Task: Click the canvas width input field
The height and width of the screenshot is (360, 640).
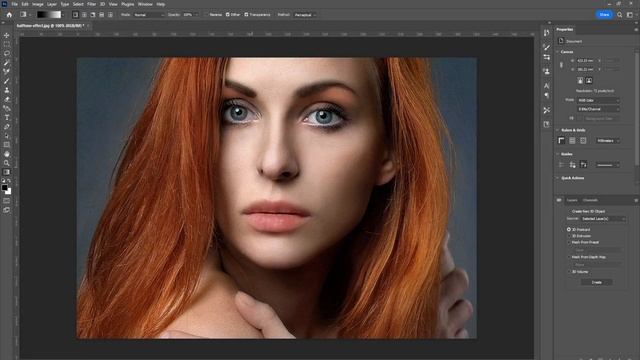Action: coord(587,60)
